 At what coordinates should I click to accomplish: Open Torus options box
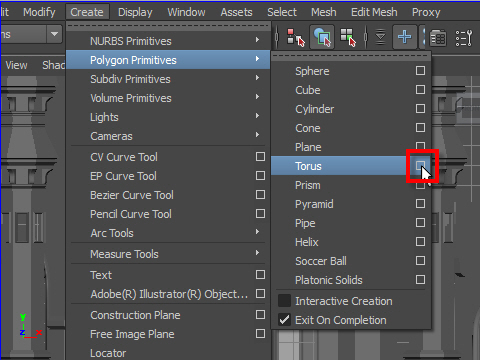[x=420, y=165]
